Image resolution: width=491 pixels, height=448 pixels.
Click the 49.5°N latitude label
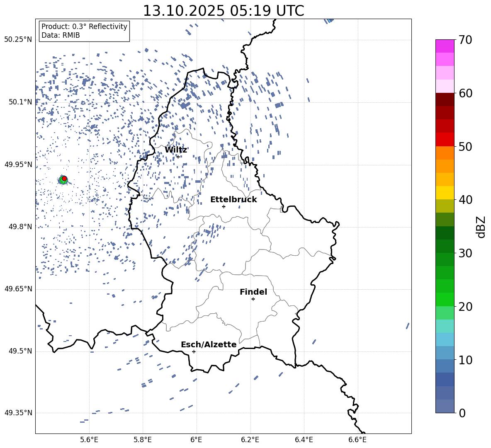tap(20, 351)
